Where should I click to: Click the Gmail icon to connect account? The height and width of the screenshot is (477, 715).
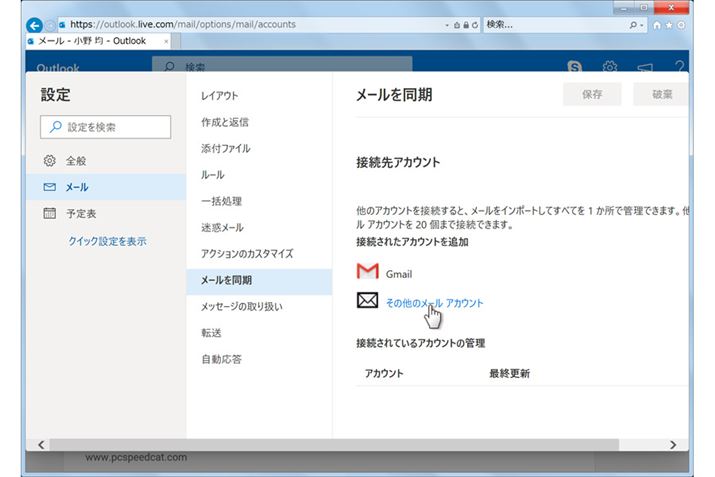(x=368, y=273)
